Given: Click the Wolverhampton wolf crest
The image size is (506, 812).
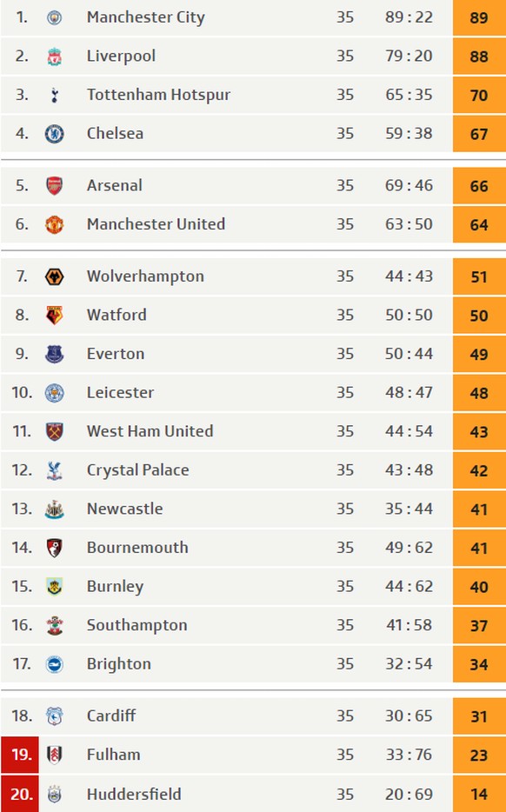Looking at the screenshot, I should click(55, 276).
